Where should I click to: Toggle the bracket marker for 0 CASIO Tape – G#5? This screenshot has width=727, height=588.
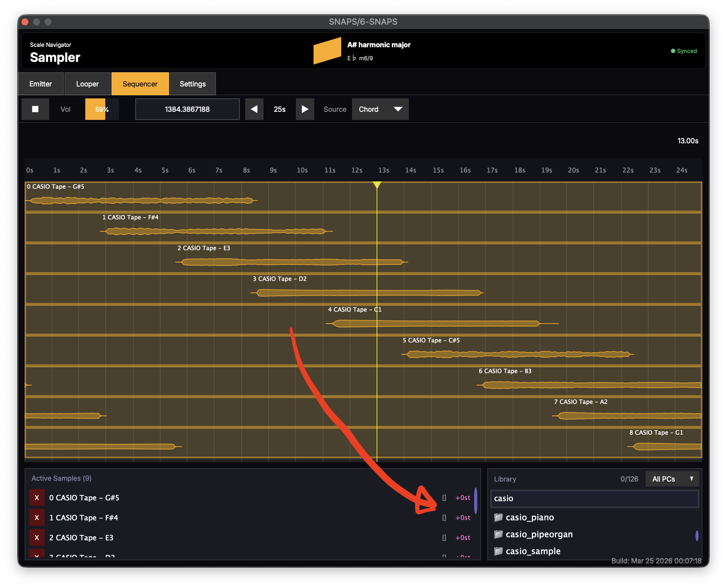[x=444, y=498]
